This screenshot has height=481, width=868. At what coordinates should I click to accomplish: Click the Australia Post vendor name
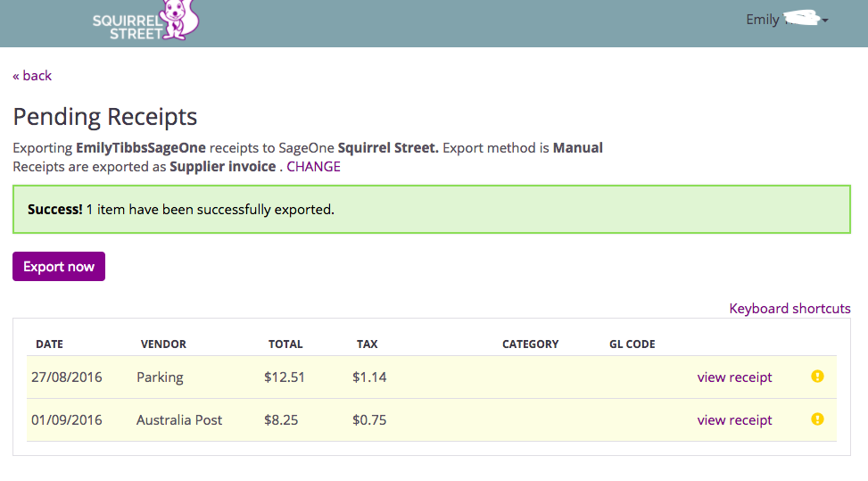179,420
